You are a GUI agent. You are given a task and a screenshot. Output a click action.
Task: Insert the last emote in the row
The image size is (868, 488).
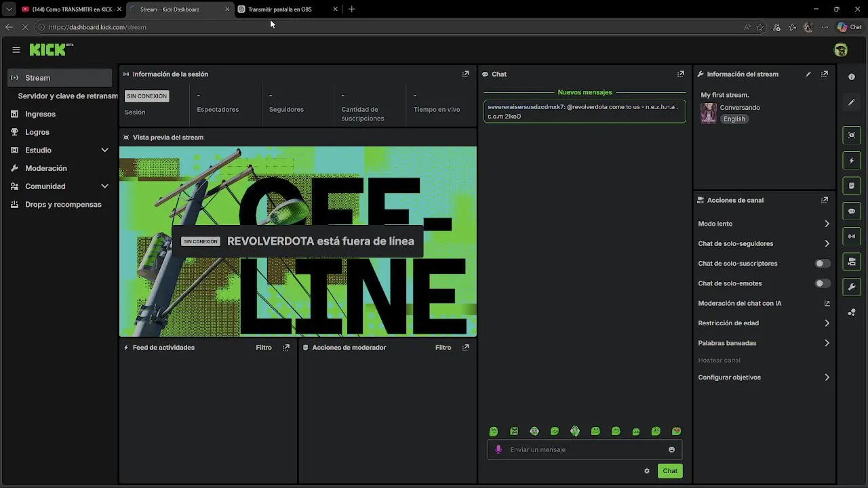point(676,431)
